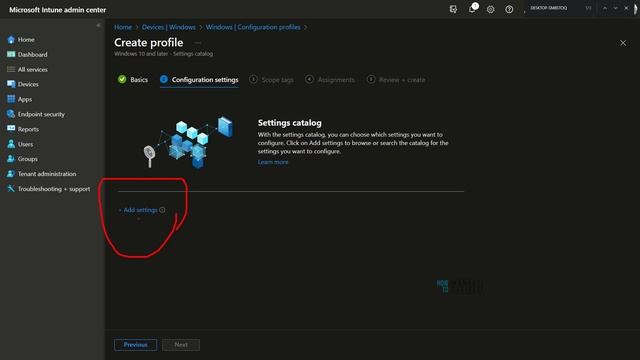
Task: Click the Endpoint security shield icon
Action: 11,114
